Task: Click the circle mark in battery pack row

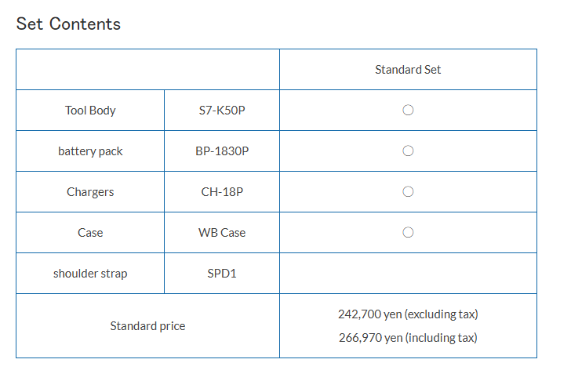Action: [x=408, y=151]
